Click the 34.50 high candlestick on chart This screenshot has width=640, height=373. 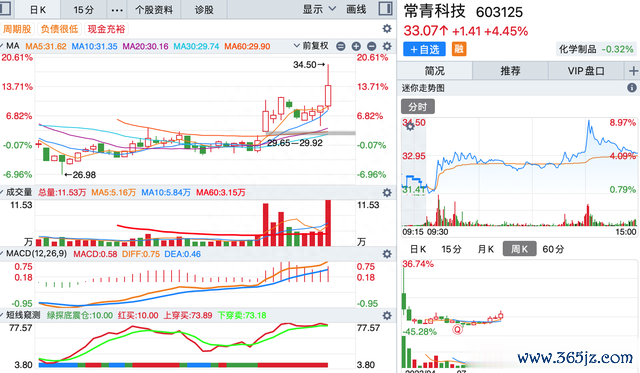coord(328,86)
